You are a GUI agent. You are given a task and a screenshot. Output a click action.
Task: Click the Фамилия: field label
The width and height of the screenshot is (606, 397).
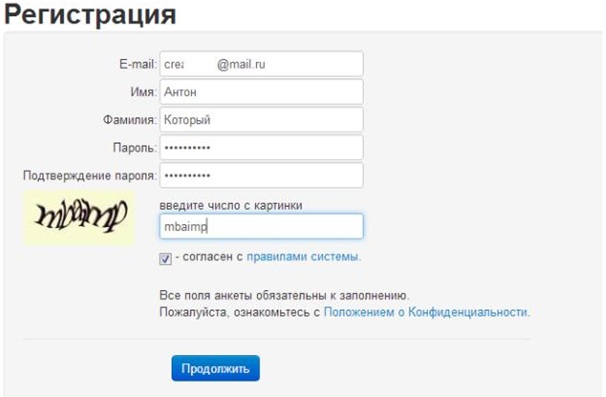130,120
